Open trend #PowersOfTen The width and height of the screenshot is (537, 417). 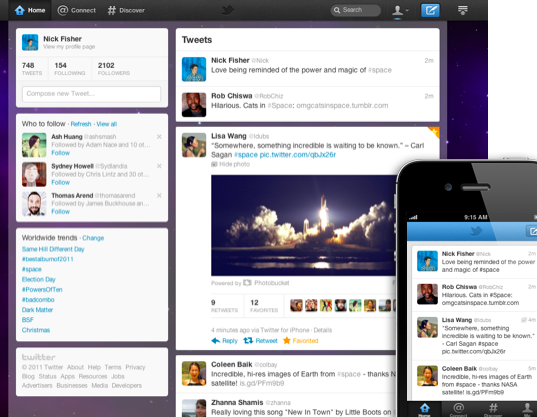tap(42, 290)
